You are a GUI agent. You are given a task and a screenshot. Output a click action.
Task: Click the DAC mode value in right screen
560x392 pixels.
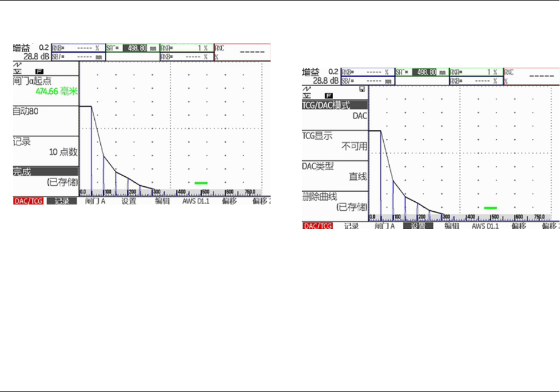360,116
